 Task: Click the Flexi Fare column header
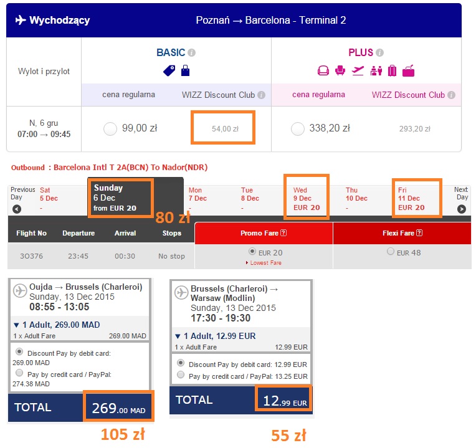point(402,233)
